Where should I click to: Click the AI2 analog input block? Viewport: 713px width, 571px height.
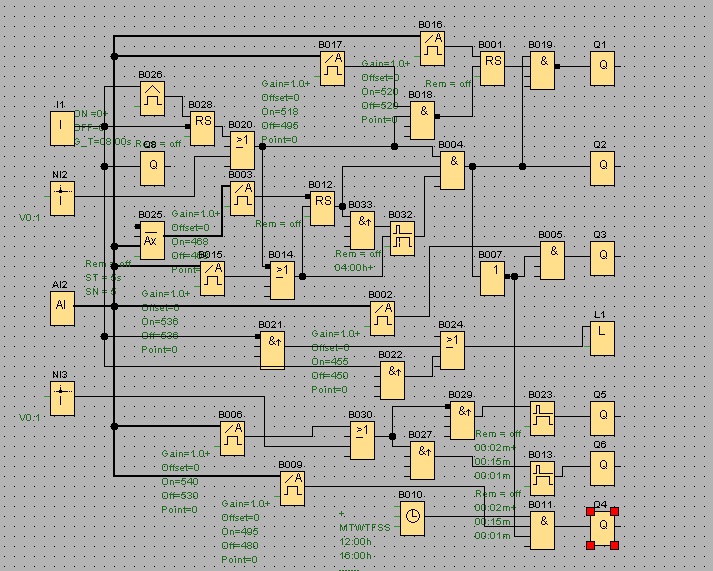(x=62, y=308)
